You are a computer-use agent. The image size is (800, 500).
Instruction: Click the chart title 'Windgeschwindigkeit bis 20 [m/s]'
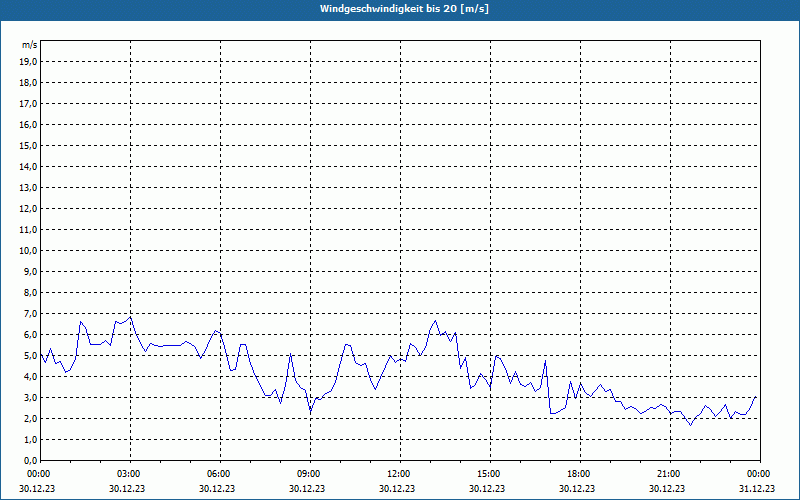point(404,9)
